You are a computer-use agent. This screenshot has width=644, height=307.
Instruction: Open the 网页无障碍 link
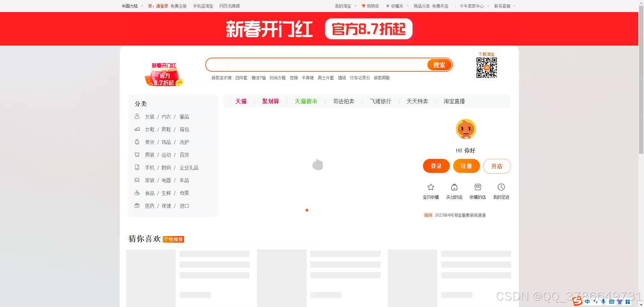tap(229, 6)
